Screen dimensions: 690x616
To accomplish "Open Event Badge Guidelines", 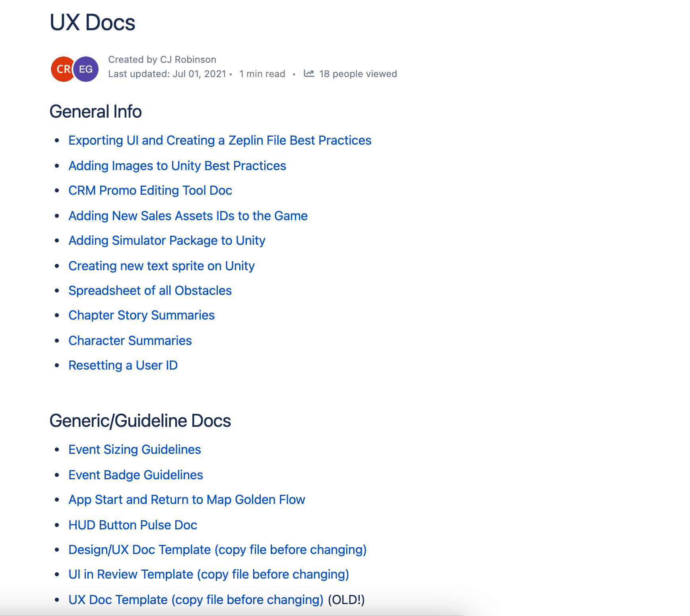I will (x=136, y=475).
